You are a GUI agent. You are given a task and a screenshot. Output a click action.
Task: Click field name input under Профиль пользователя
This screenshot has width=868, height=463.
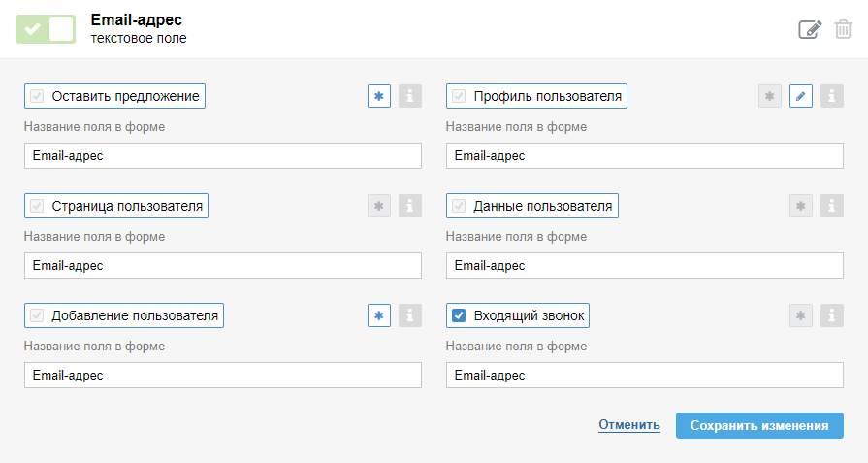point(645,155)
